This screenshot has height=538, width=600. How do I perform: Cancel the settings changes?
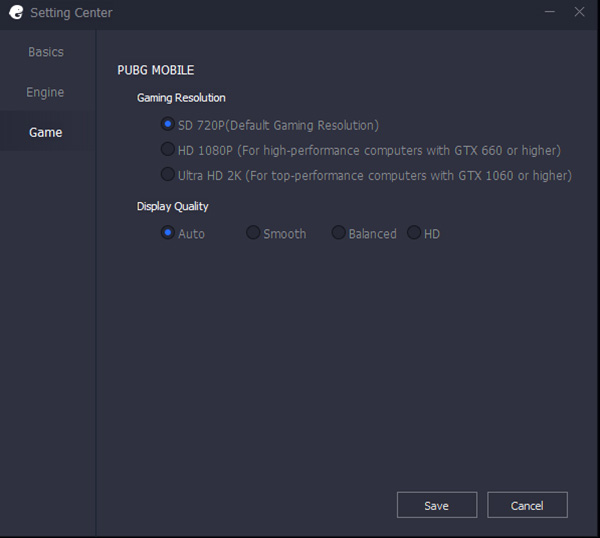point(527,505)
